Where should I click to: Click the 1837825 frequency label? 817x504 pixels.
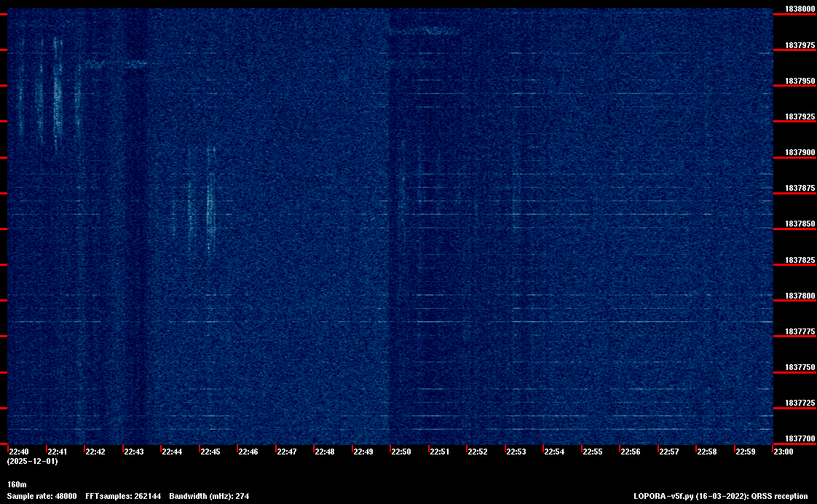800,260
